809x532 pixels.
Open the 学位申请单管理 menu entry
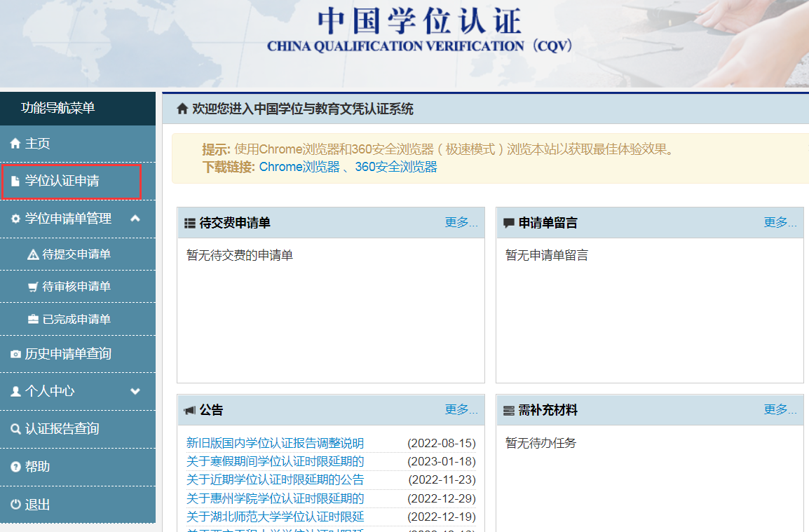(70, 218)
